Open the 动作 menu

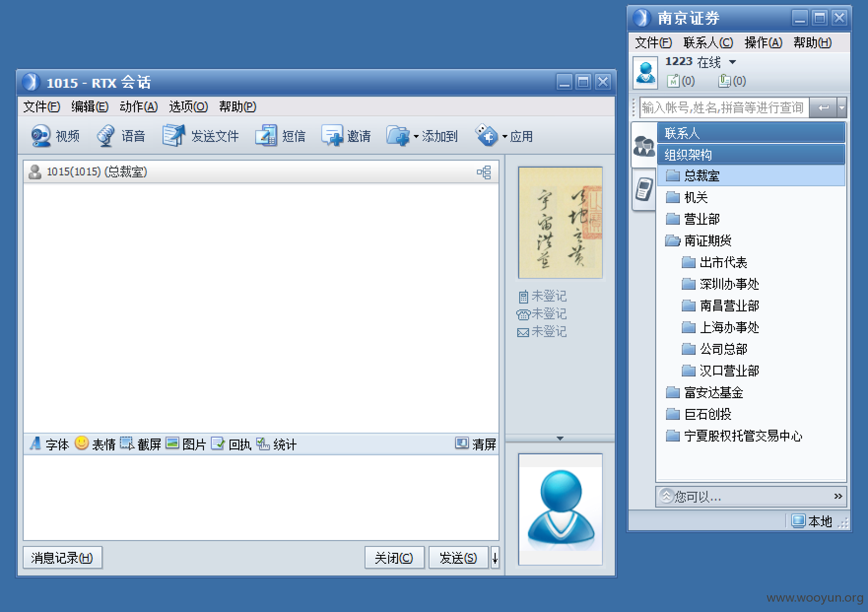(138, 106)
